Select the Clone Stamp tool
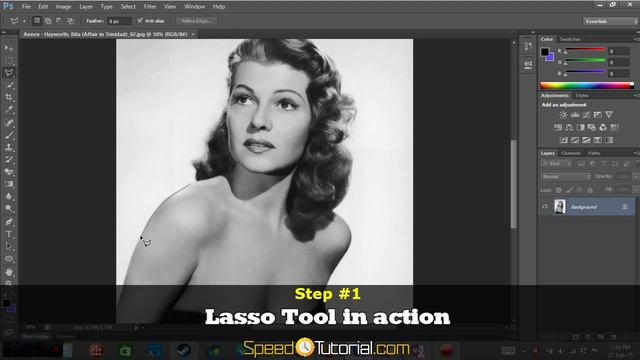The image size is (640, 360). coord(9,147)
